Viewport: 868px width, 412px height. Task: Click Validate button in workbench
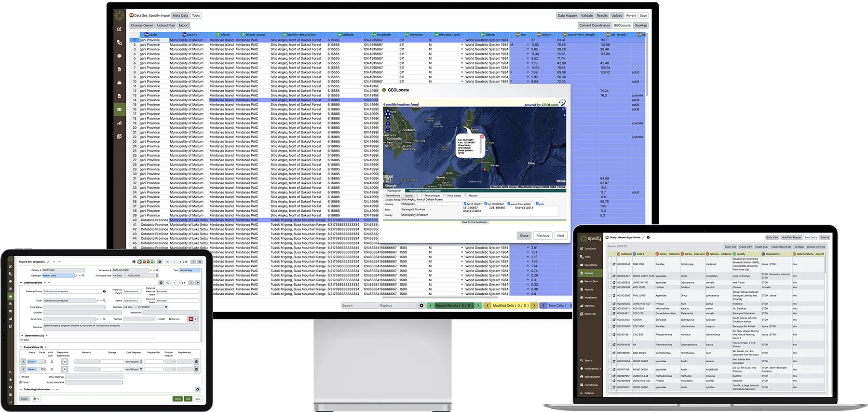pos(587,15)
